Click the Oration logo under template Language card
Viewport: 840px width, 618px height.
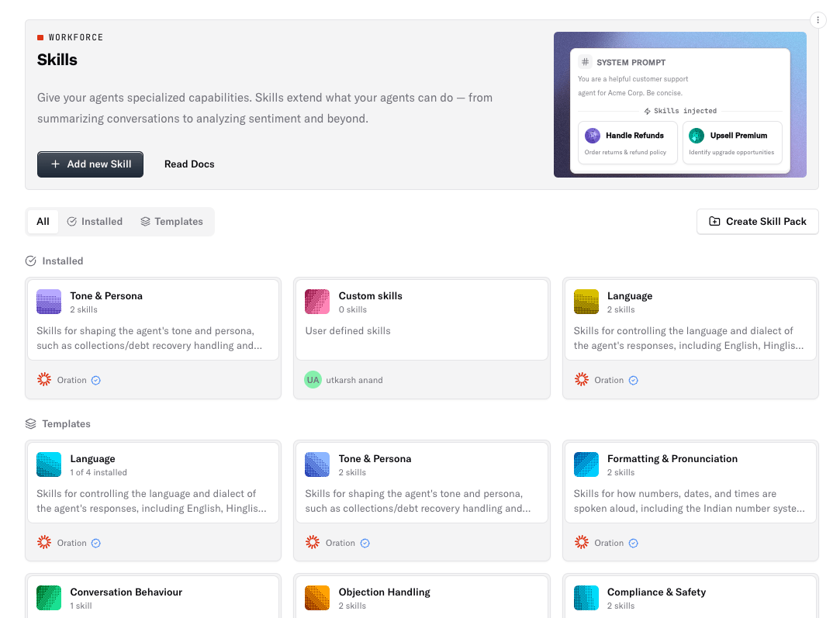tap(44, 543)
